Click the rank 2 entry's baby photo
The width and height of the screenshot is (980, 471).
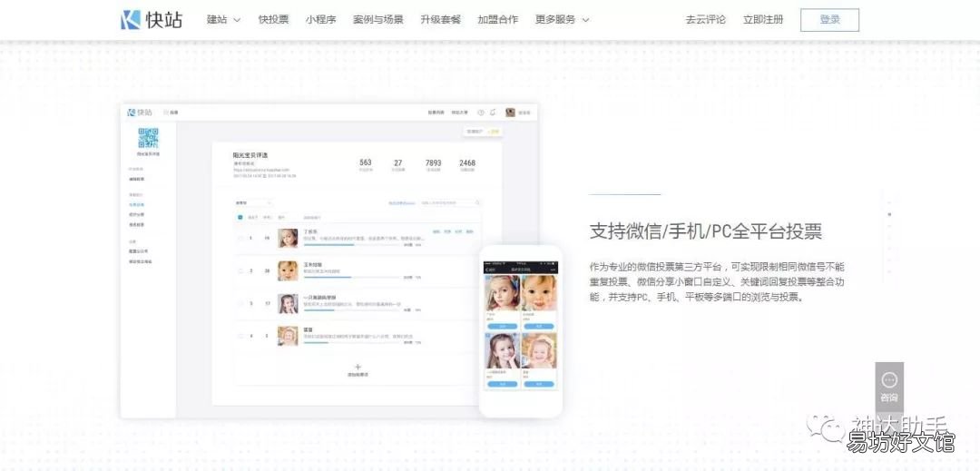coord(289,271)
